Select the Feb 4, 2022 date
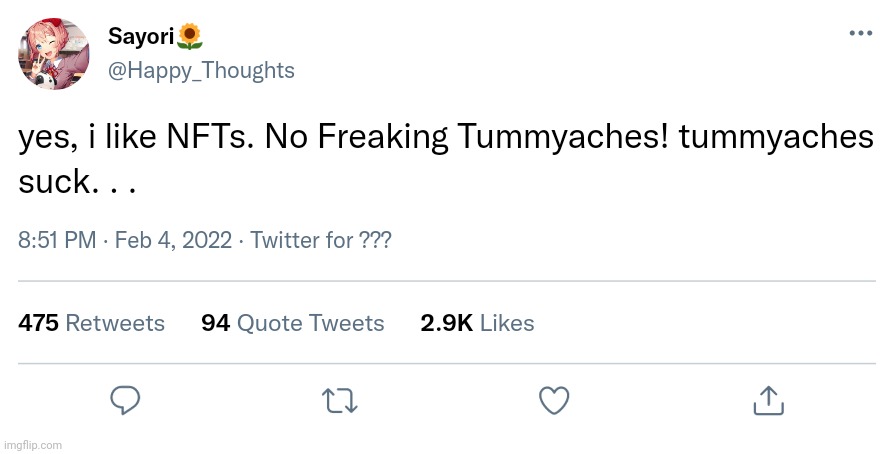The width and height of the screenshot is (894, 454). tap(173, 241)
